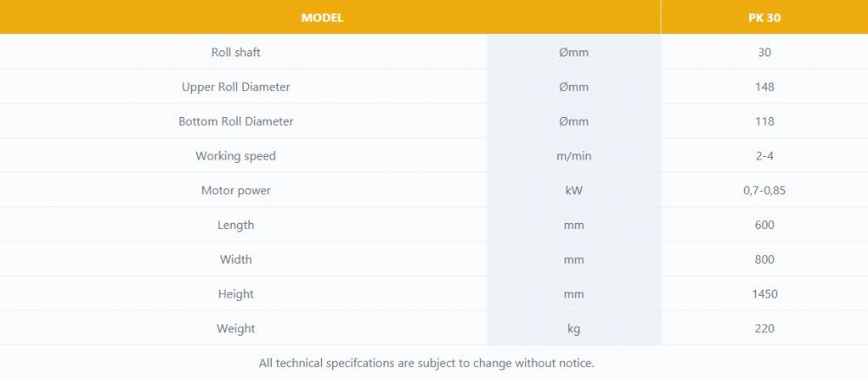Screen dimensions: 868x379
Task: Click the MODEL column header
Action: tap(322, 17)
